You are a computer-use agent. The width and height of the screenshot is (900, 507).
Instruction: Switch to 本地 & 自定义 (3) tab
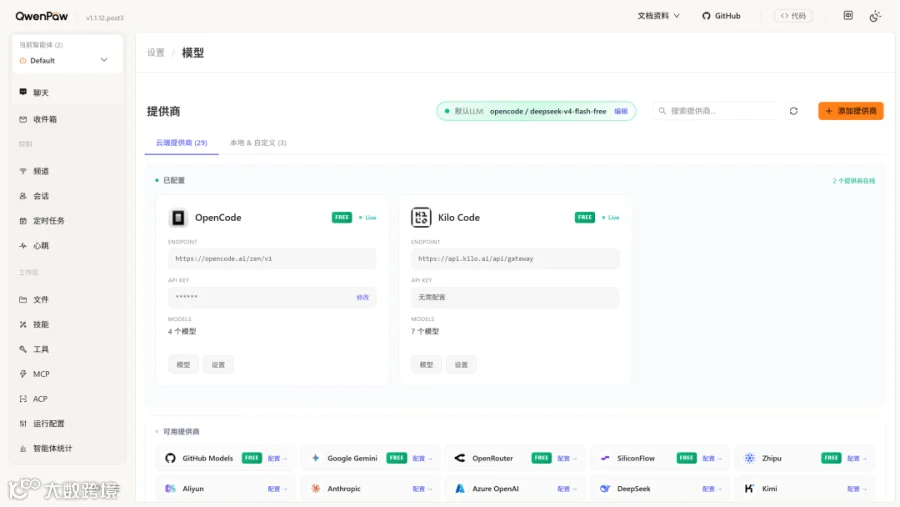[x=258, y=142]
